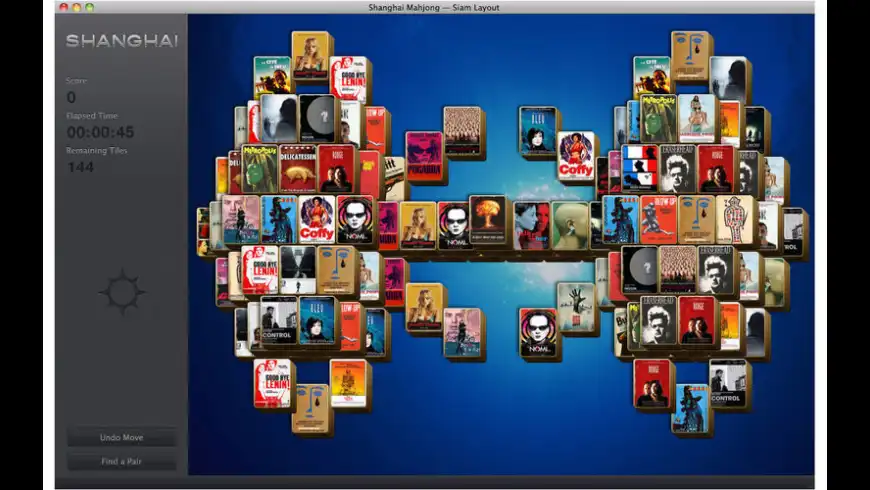Select the fully visible pin-up woman in sunglasses tile
The image size is (870, 490).
tap(696, 118)
